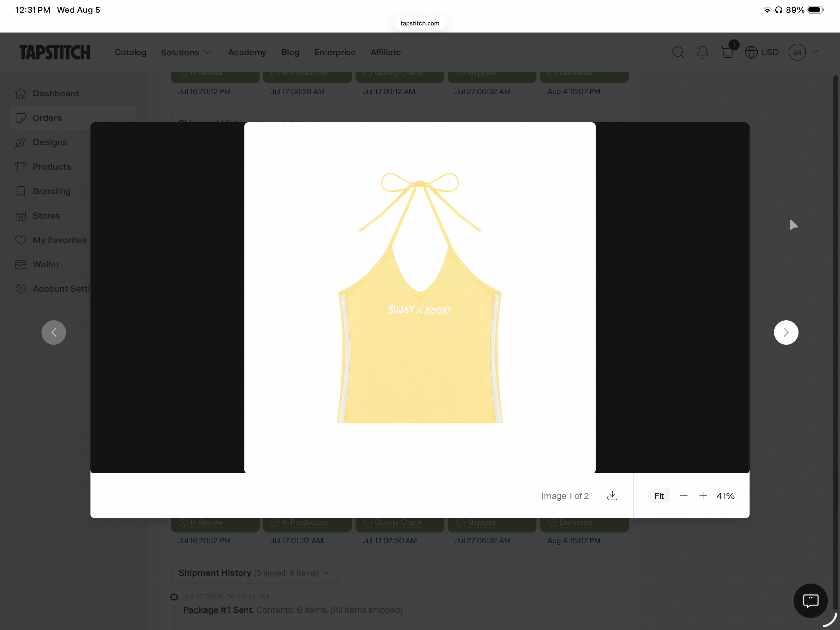The width and height of the screenshot is (840, 630).
Task: Click the Tapstitch logo
Action: (56, 52)
